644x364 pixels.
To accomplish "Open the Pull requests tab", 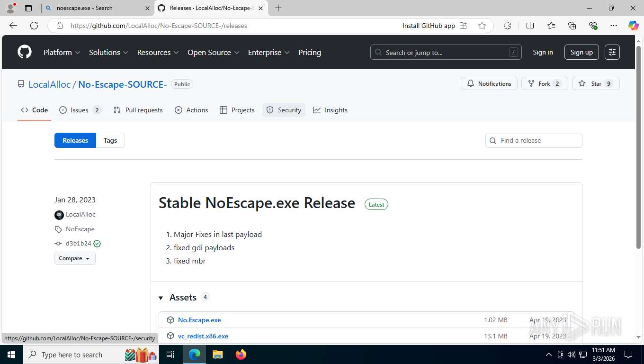I will [x=138, y=110].
